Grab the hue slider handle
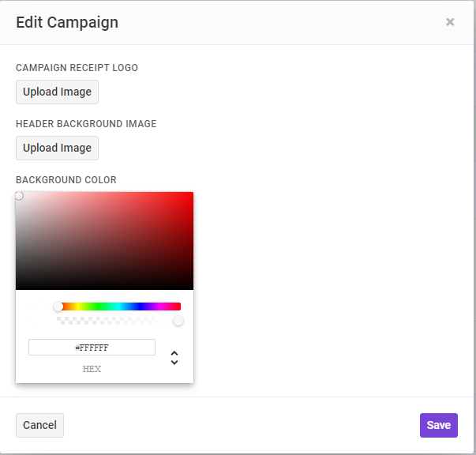 pyautogui.click(x=58, y=306)
